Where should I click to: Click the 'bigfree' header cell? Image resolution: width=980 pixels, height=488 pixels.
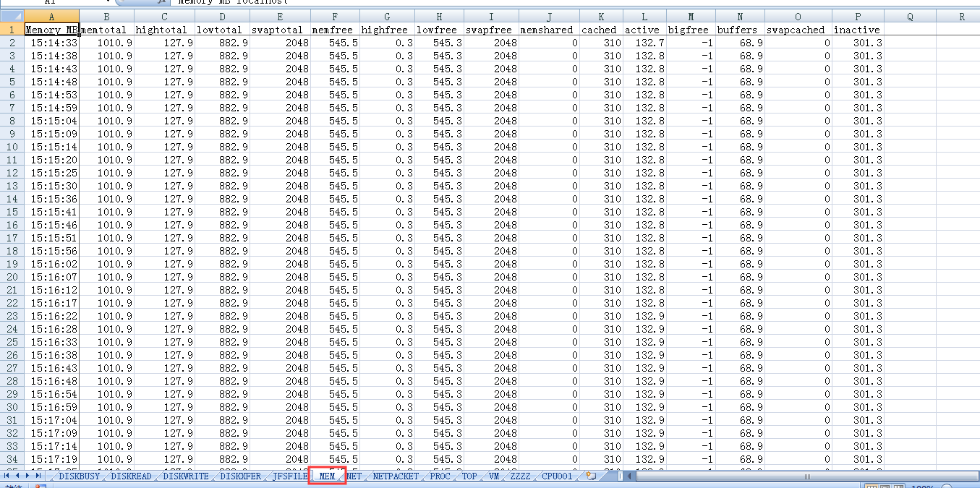691,30
